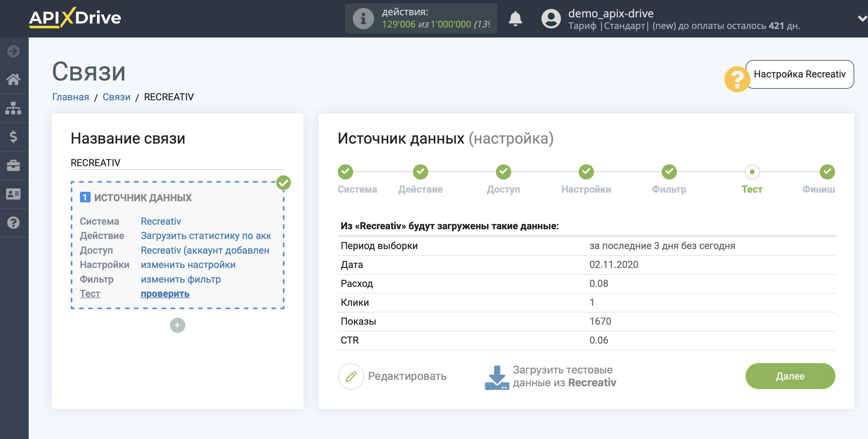The width and height of the screenshot is (868, 439).
Task: Click demo_apix-drive username
Action: (611, 13)
